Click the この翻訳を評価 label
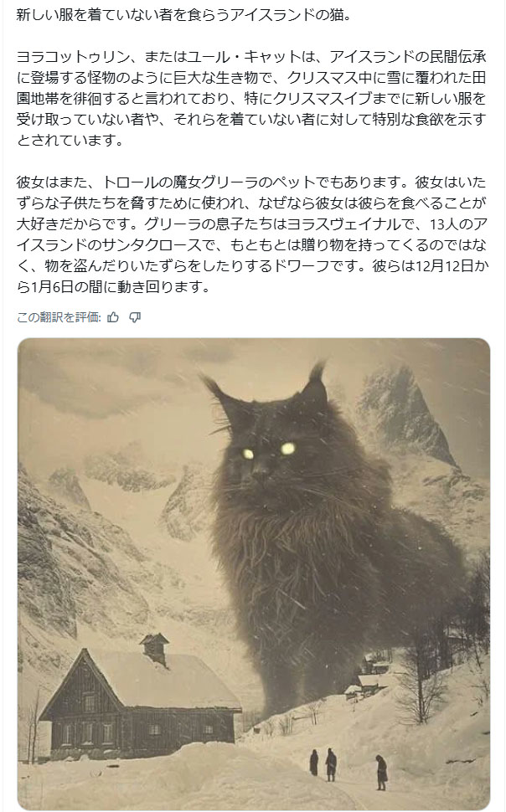The image size is (506, 812). point(59,317)
